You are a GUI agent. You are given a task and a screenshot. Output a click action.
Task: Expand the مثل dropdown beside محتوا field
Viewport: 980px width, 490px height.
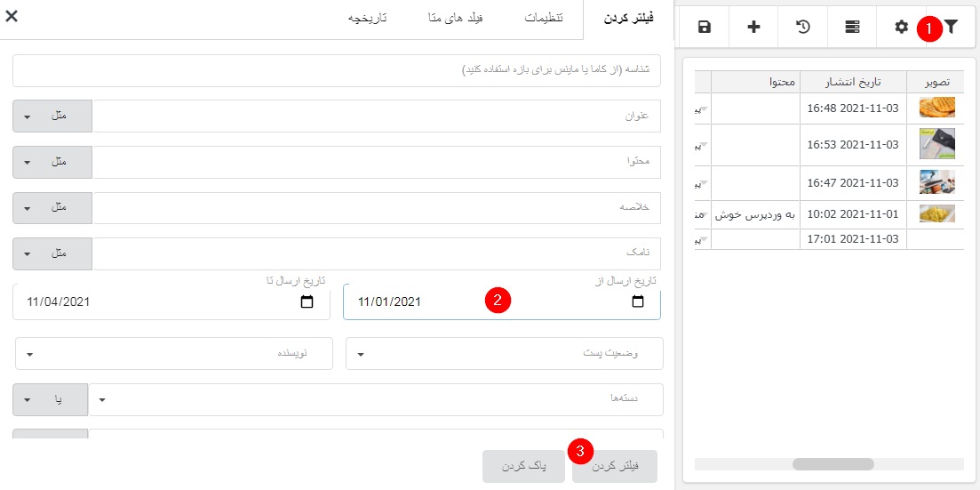52,163
